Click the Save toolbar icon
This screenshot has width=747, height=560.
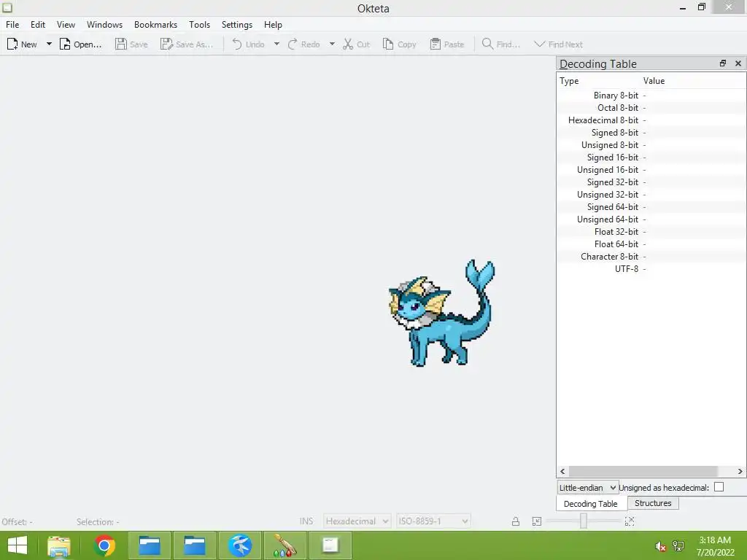(x=121, y=44)
